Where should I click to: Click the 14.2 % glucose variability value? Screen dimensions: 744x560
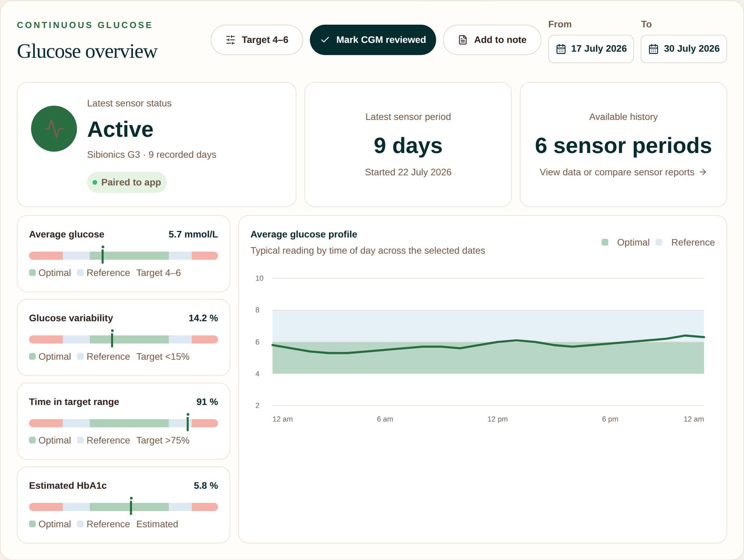[x=203, y=318]
